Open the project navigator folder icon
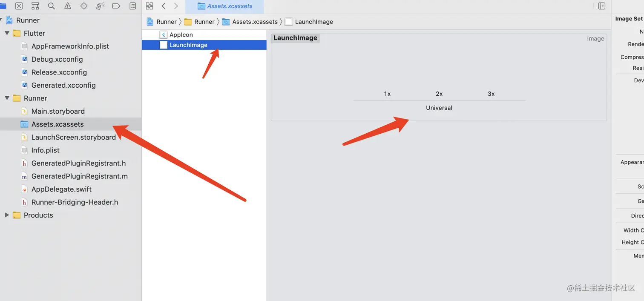This screenshot has width=644, height=301. coord(3,6)
